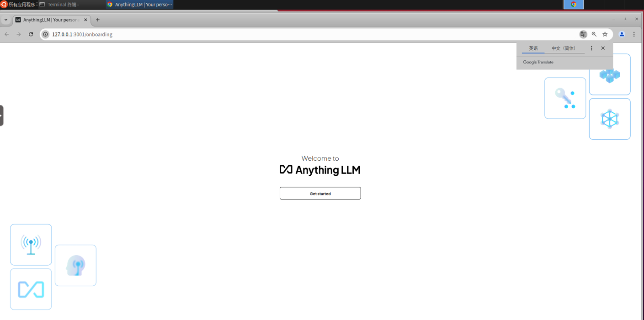Click the head silhouette icon tile
Image resolution: width=644 pixels, height=320 pixels.
(75, 266)
